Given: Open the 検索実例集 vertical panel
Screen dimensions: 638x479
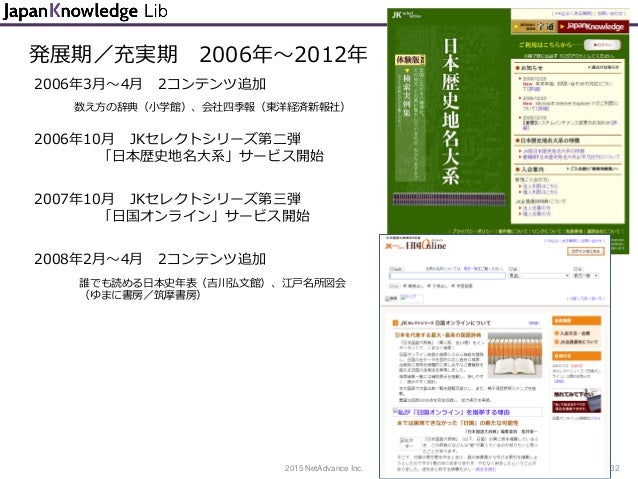Looking at the screenshot, I should point(411,123).
